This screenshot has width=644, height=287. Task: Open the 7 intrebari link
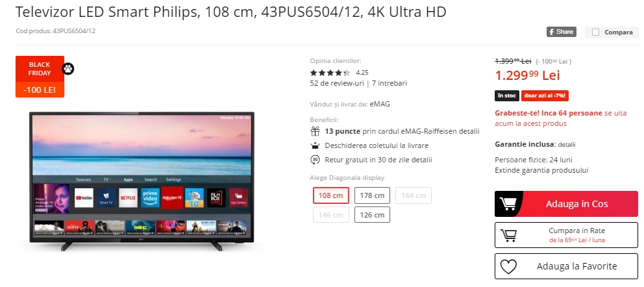[390, 83]
